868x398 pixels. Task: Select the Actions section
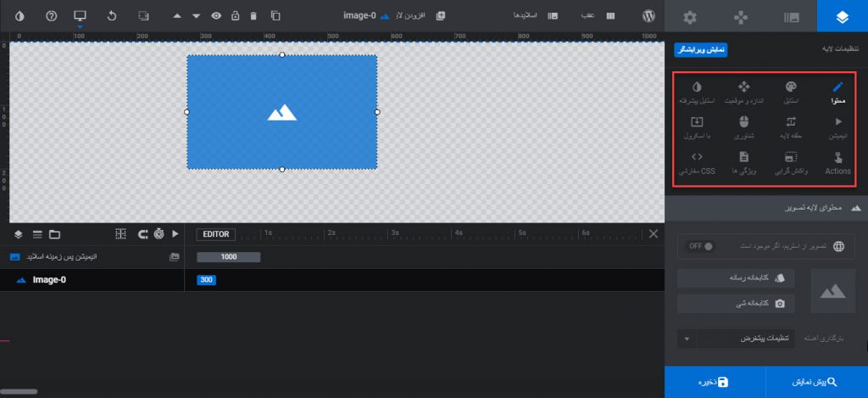pos(837,164)
